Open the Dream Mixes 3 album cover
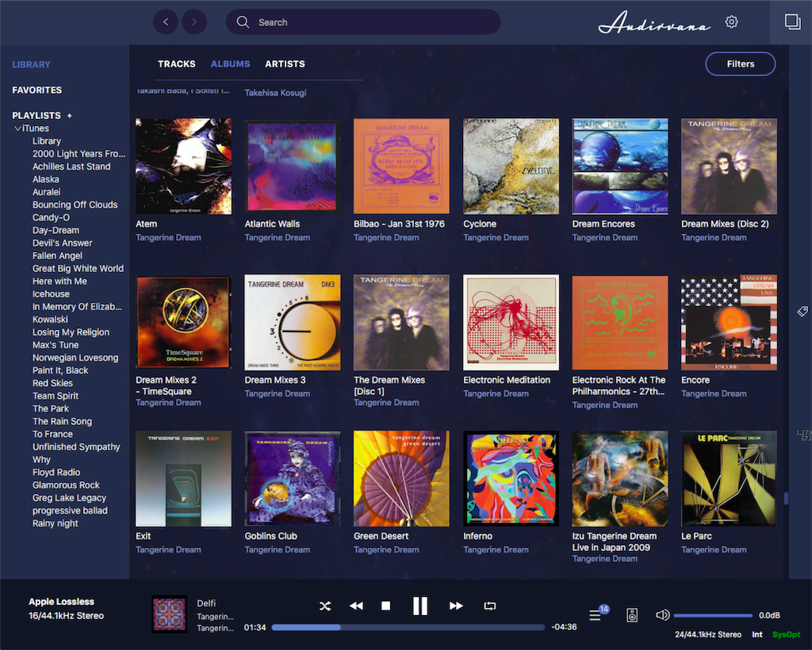812x650 pixels. (x=292, y=323)
